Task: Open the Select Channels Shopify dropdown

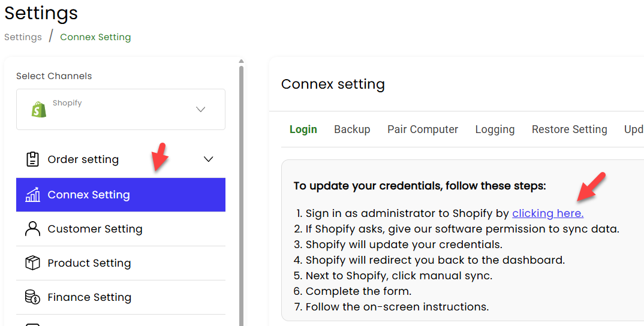Action: click(121, 109)
